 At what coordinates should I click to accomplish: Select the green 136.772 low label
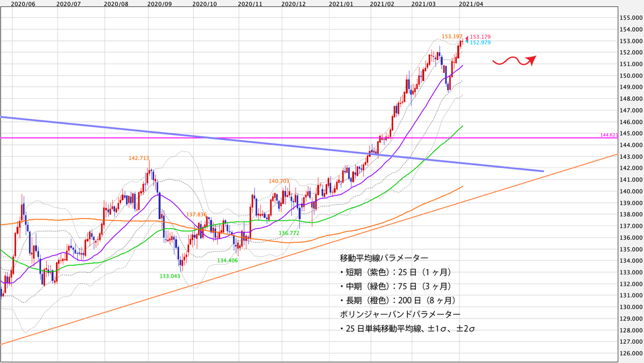(289, 234)
